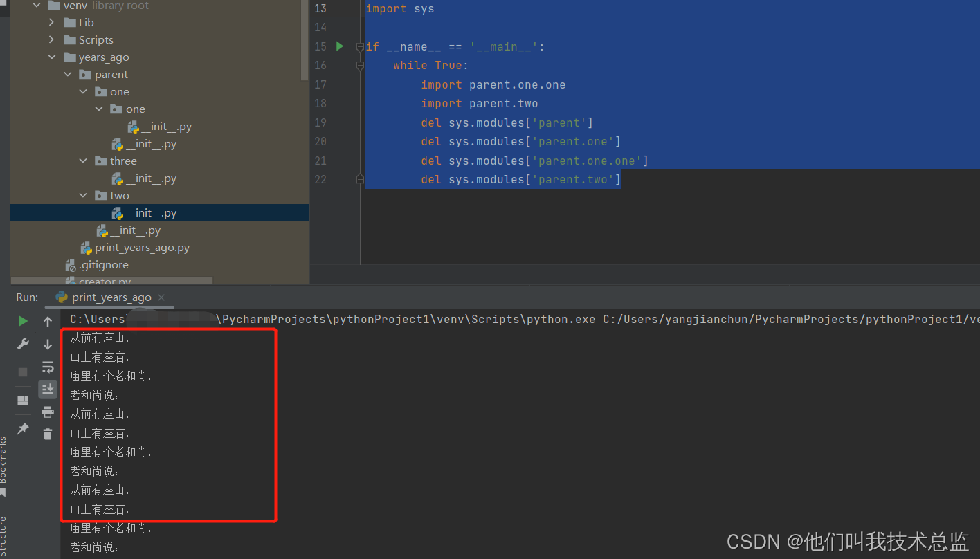980x559 pixels.
Task: Collapse the venv library root folder
Action: (37, 6)
